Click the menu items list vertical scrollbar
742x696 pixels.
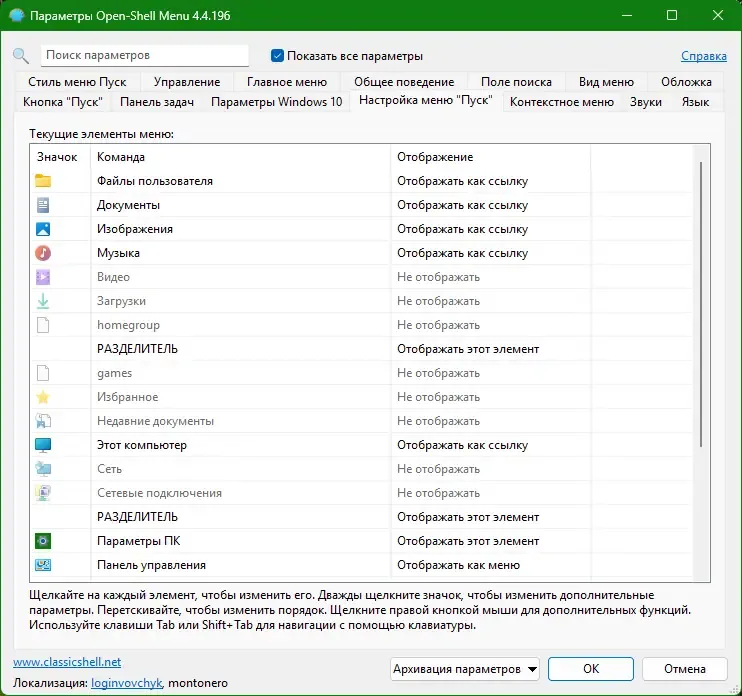pyautogui.click(x=700, y=304)
